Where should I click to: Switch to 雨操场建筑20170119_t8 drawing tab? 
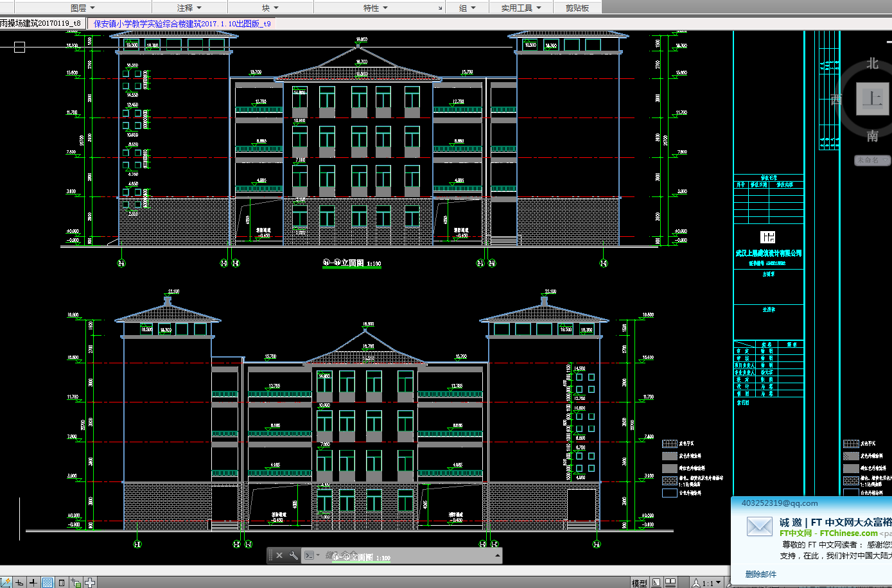42,23
